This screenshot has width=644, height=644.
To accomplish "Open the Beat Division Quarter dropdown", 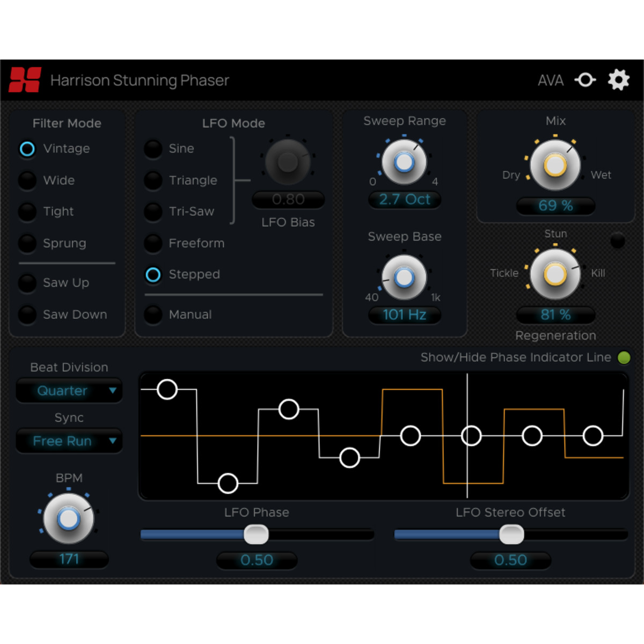I will [69, 391].
